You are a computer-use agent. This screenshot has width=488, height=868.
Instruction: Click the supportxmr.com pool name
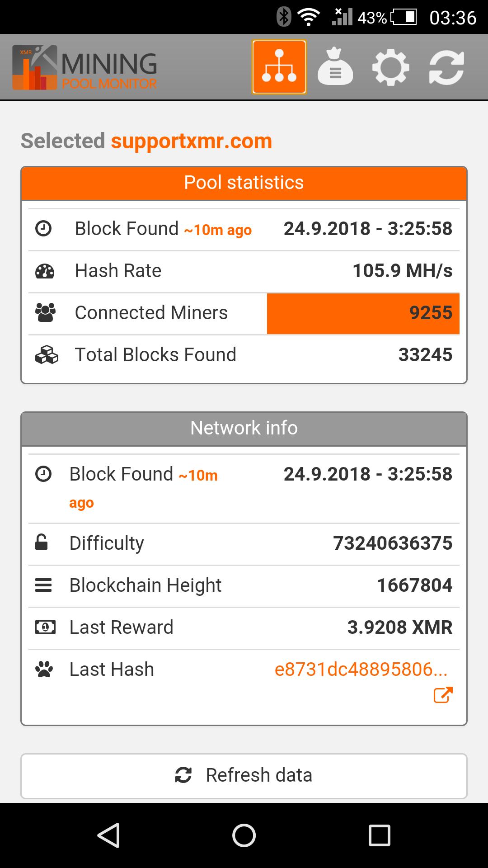(192, 141)
